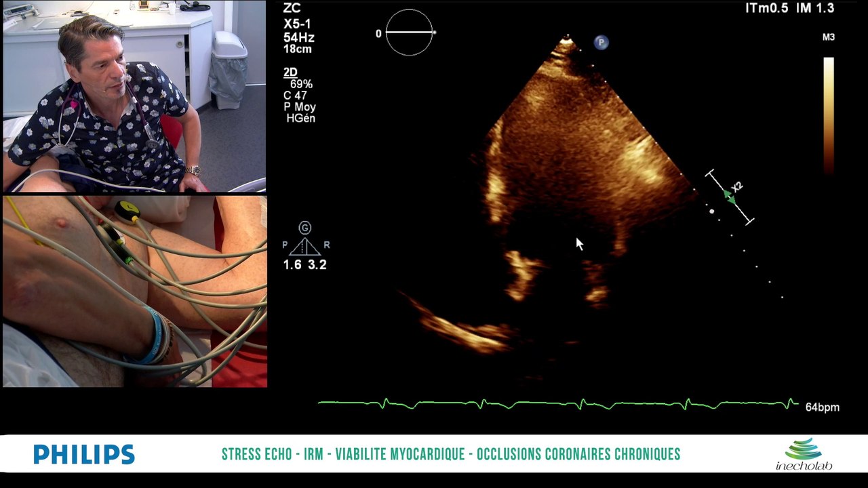Click the 'M3' color map label

click(x=829, y=37)
